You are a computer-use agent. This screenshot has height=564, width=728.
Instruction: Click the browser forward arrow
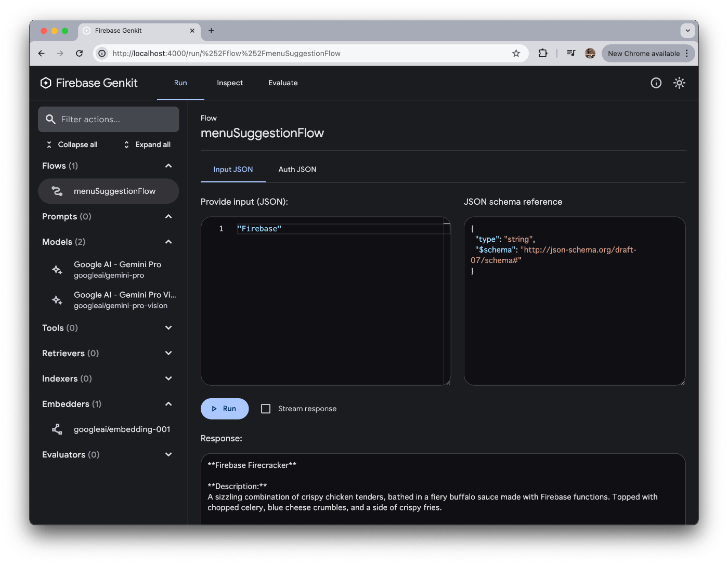pos(60,53)
